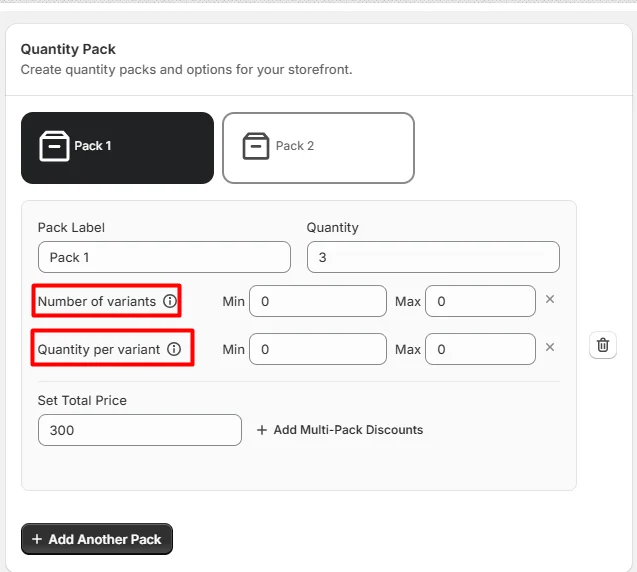
Task: Edit Number of variants Min field
Action: pos(318,301)
